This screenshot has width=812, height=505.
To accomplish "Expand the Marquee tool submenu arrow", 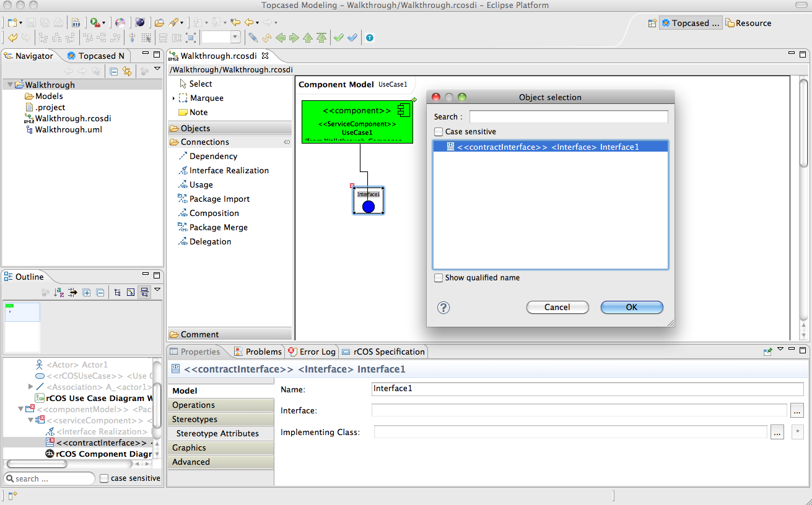I will click(173, 98).
